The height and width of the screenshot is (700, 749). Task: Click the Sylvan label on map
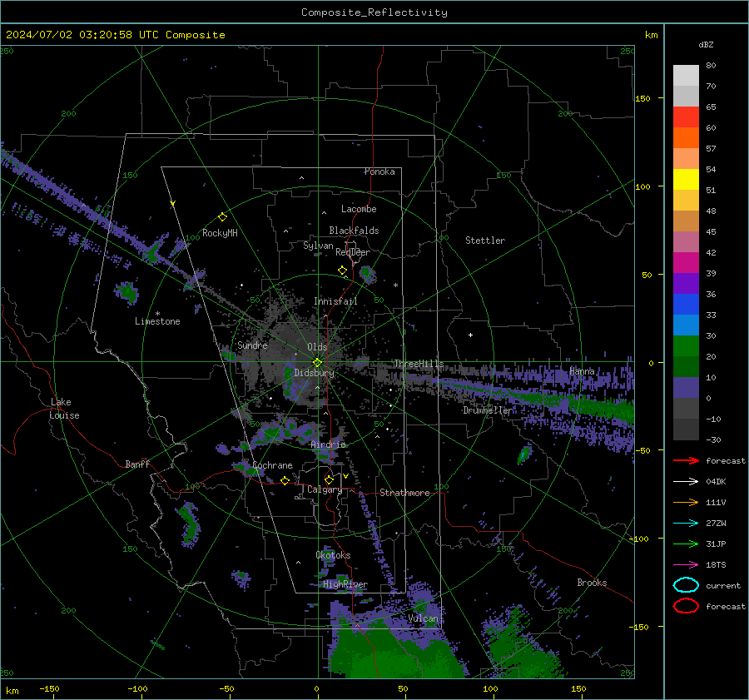click(318, 246)
